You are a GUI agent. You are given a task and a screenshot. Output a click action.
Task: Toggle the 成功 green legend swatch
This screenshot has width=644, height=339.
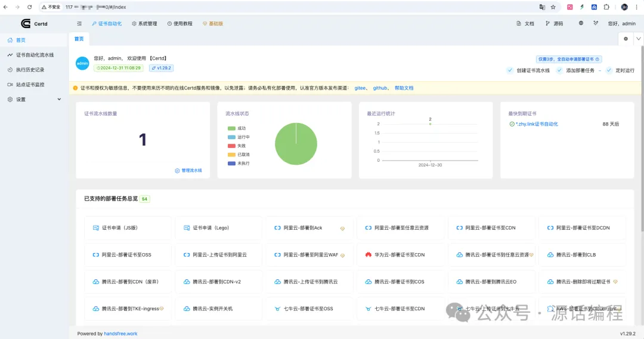231,128
